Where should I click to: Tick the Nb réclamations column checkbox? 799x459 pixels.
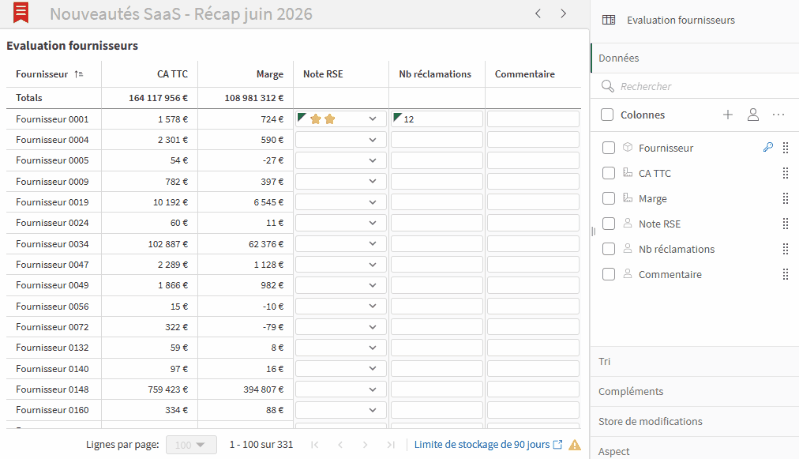[608, 249]
